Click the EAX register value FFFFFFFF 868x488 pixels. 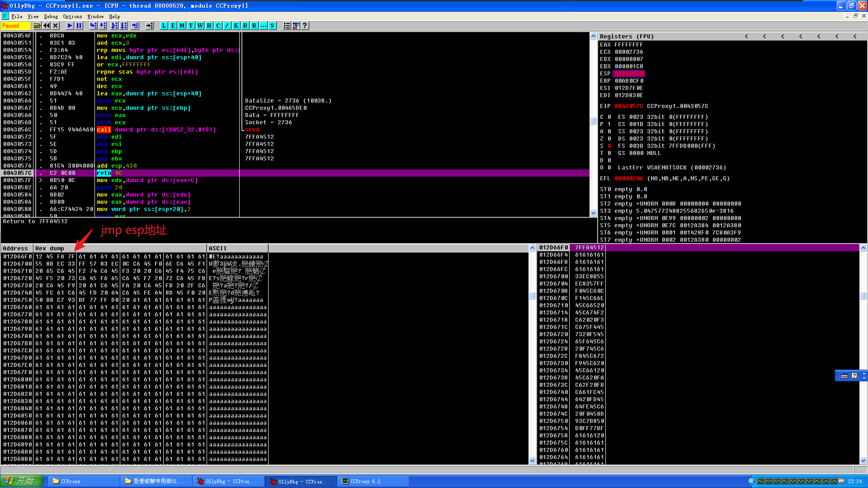point(629,45)
